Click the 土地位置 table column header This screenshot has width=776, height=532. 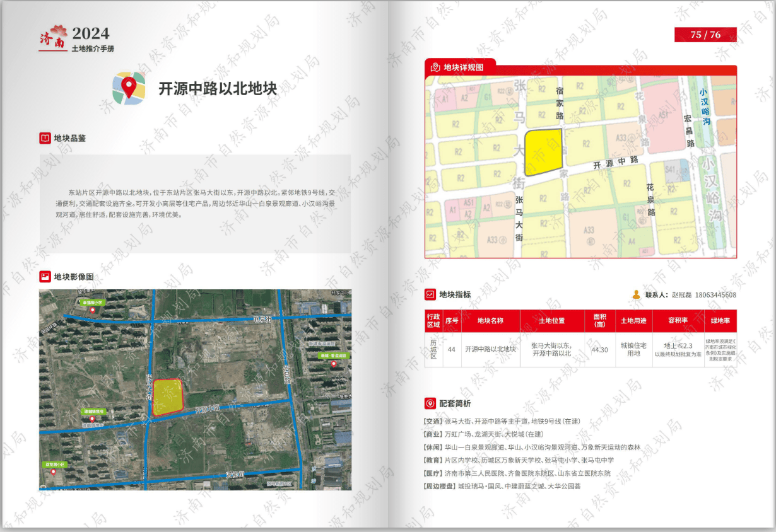pyautogui.click(x=551, y=321)
